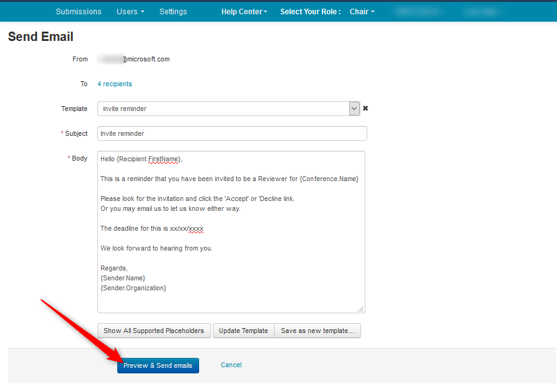Click the Preview & Send emails button
Viewport: 557px width, 392px height.
[x=158, y=365]
